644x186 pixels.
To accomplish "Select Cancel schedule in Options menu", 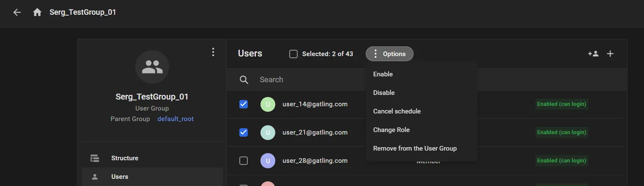I will click(x=422, y=111).
